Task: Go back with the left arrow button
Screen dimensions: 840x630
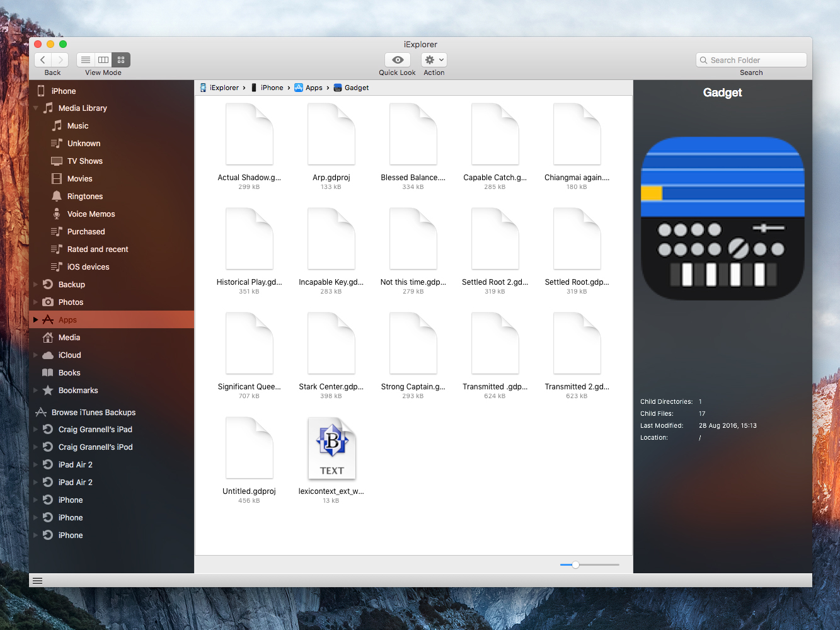Action: click(43, 60)
